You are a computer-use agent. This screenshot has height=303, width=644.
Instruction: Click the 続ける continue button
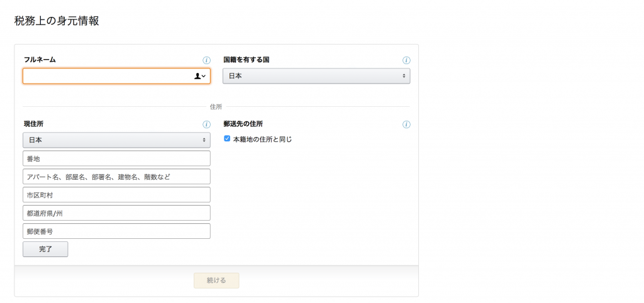click(216, 280)
